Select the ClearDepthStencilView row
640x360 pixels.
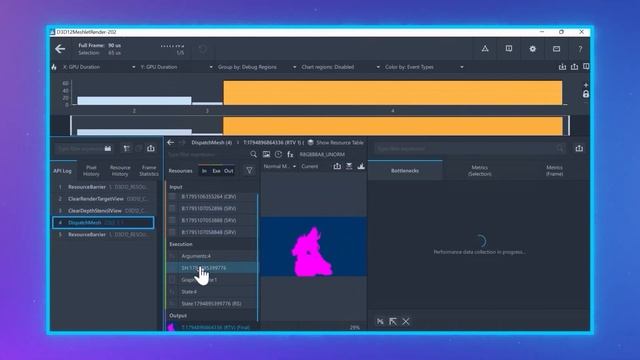104,211
